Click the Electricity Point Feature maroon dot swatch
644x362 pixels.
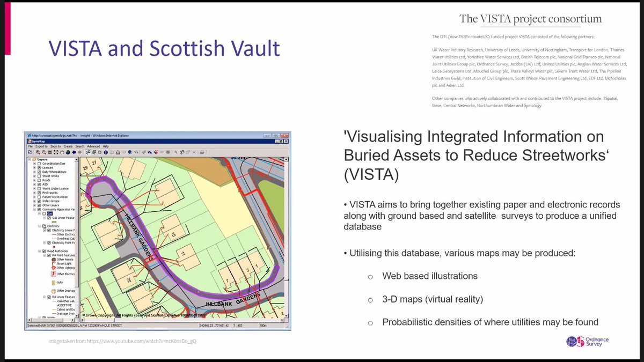(54, 247)
